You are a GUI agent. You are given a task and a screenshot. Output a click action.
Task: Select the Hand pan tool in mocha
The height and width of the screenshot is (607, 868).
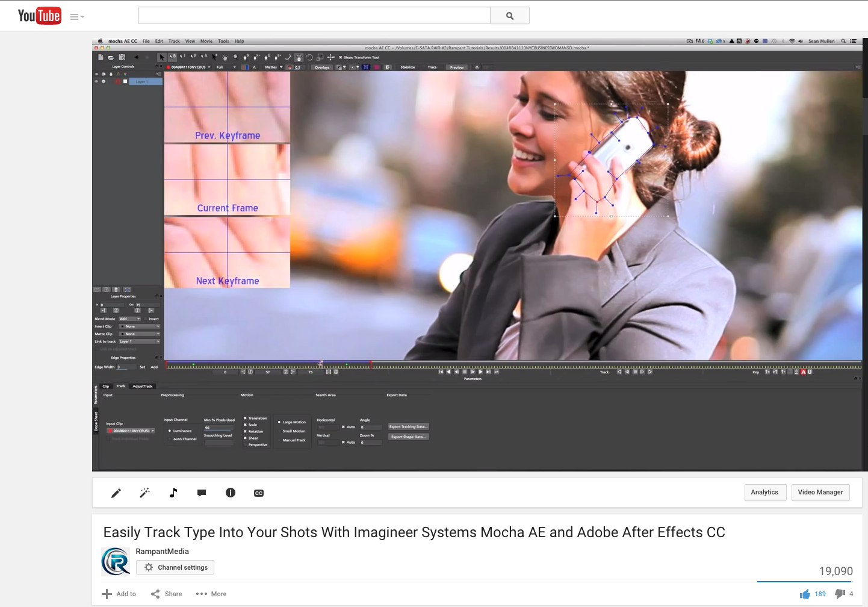(225, 57)
